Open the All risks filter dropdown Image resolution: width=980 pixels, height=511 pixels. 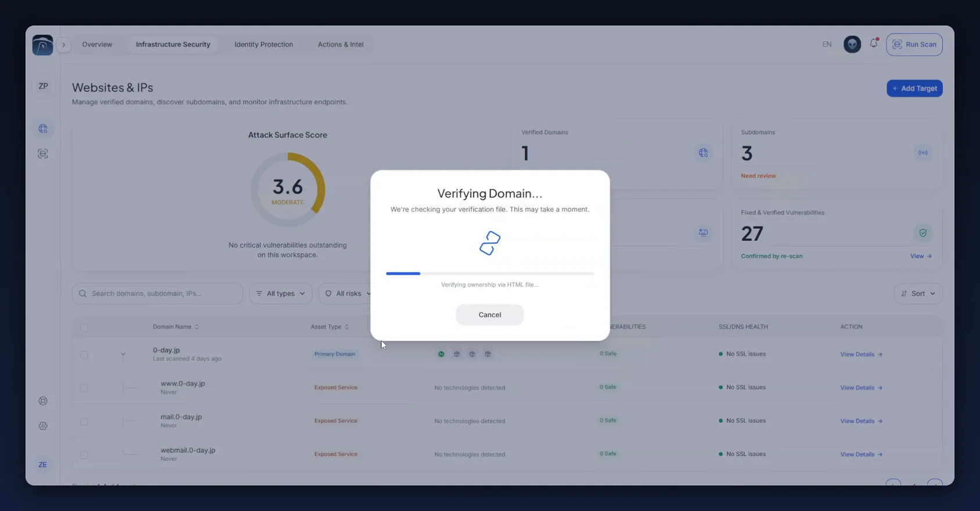(x=347, y=293)
